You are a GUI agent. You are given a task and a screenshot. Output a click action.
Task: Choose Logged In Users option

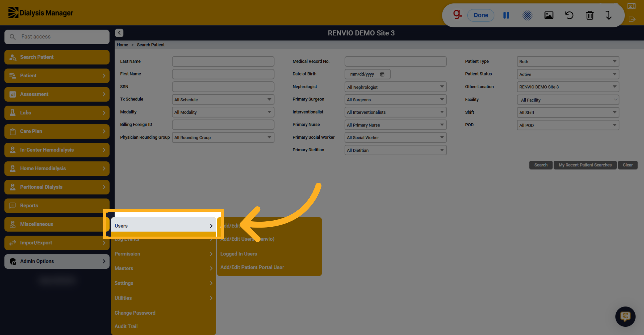click(239, 254)
